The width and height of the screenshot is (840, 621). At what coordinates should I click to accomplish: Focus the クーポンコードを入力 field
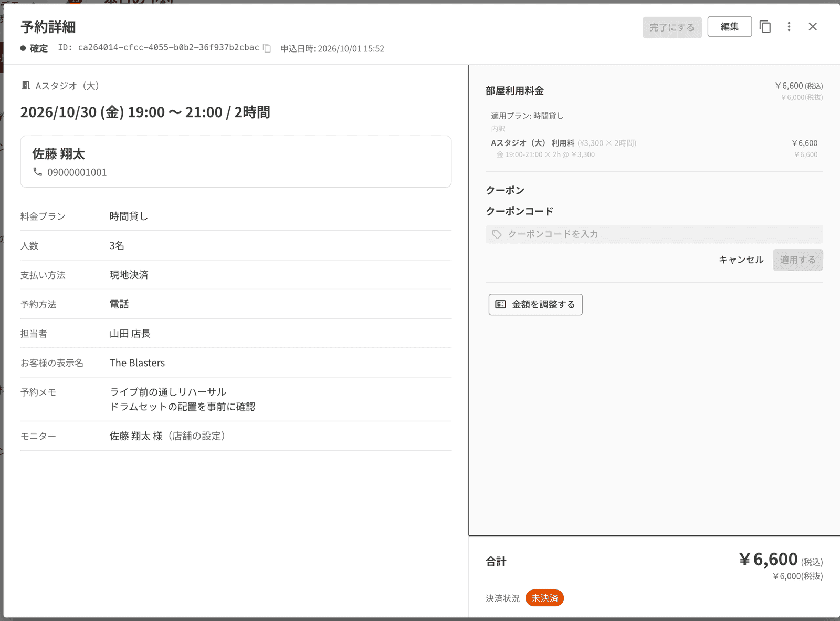654,234
